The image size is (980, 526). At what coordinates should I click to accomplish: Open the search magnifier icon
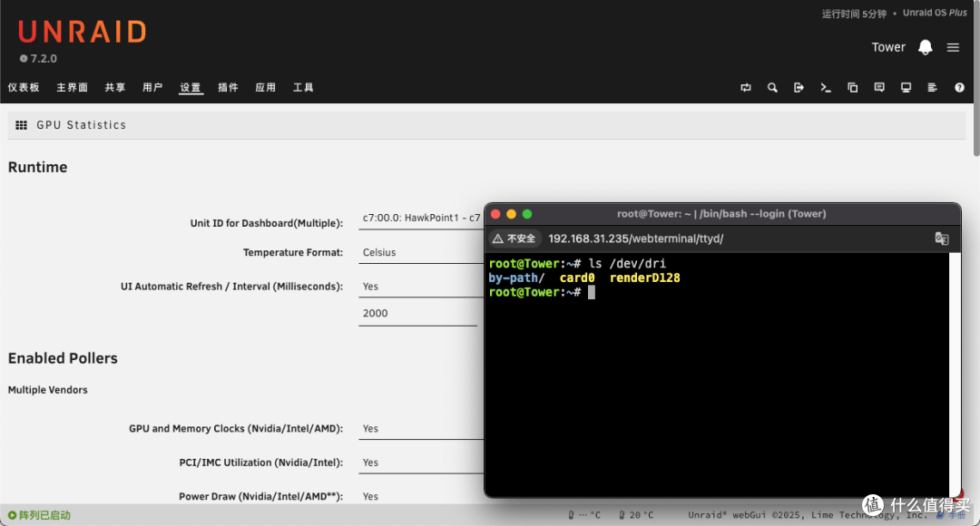772,87
